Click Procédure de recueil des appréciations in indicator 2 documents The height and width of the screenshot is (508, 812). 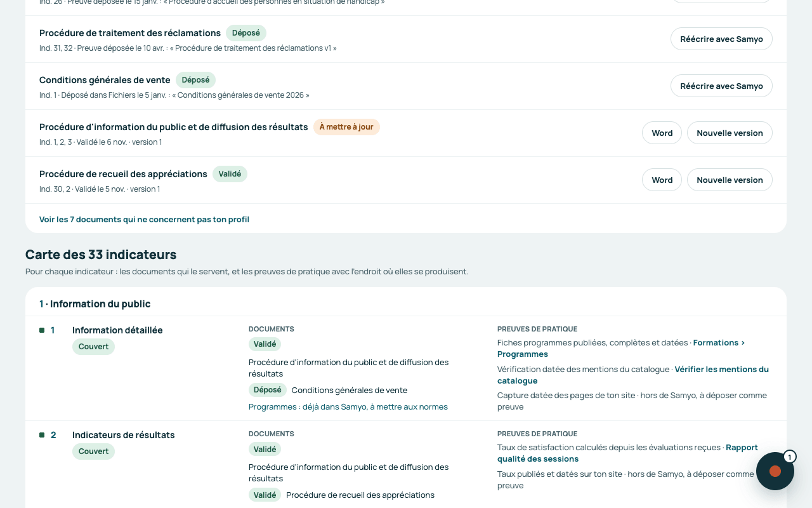pyautogui.click(x=360, y=495)
